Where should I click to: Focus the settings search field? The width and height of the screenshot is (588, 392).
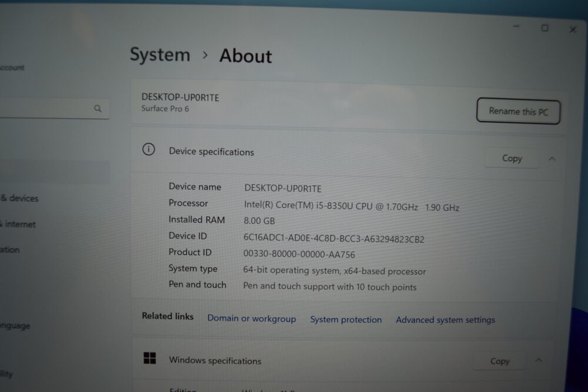tap(54, 108)
